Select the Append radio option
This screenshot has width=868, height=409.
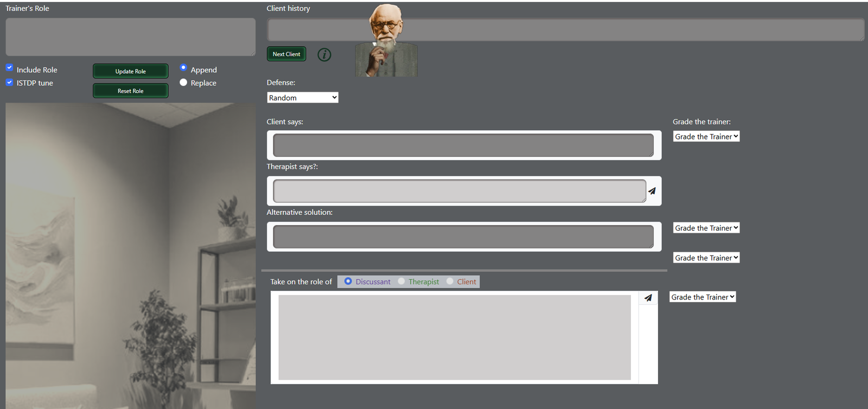point(183,68)
